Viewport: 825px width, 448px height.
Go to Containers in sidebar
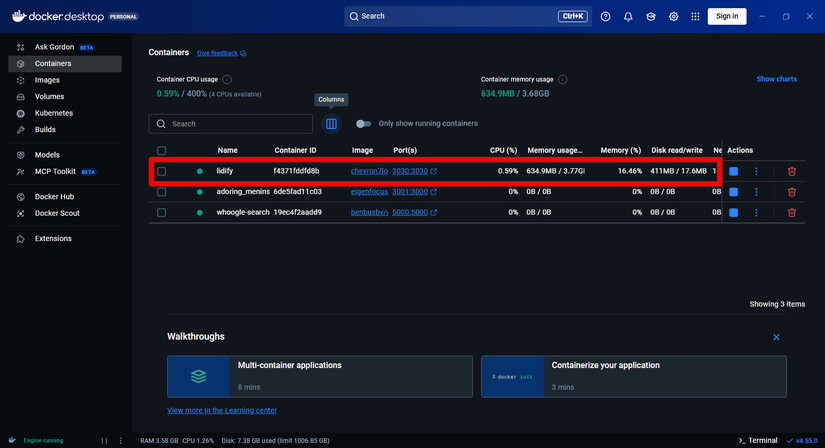coord(65,64)
